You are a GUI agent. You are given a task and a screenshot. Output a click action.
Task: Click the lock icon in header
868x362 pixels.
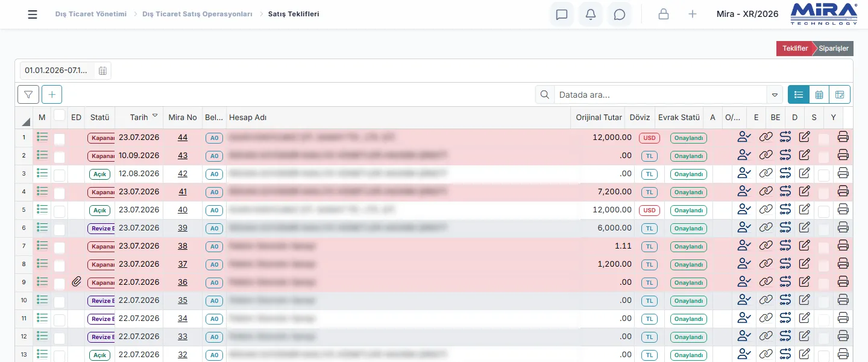(664, 14)
